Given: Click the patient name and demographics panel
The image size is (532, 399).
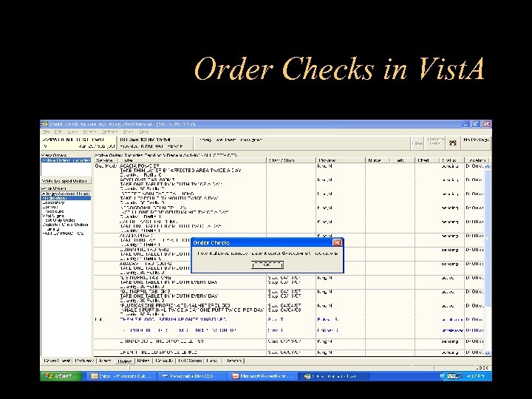Looking at the screenshot, I should 78,143.
